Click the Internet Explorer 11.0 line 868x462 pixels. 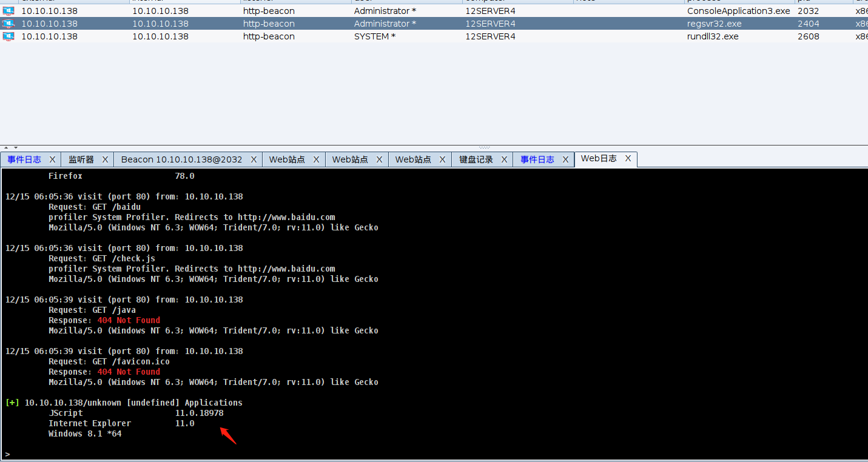click(x=121, y=423)
